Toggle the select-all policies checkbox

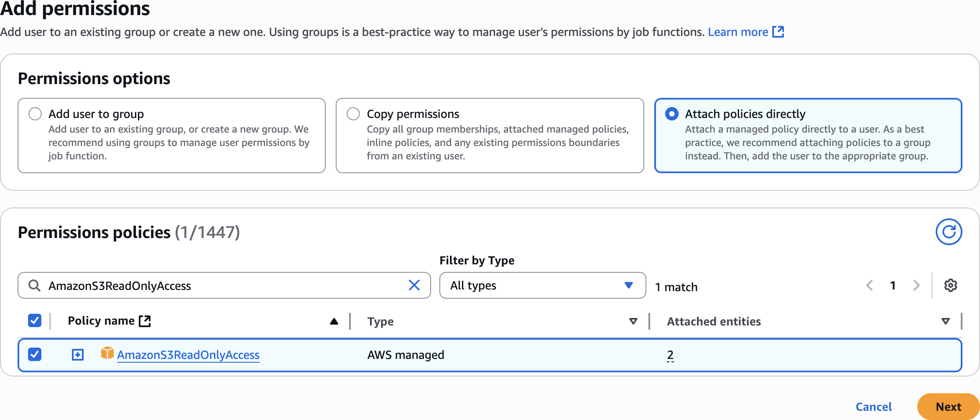(35, 321)
